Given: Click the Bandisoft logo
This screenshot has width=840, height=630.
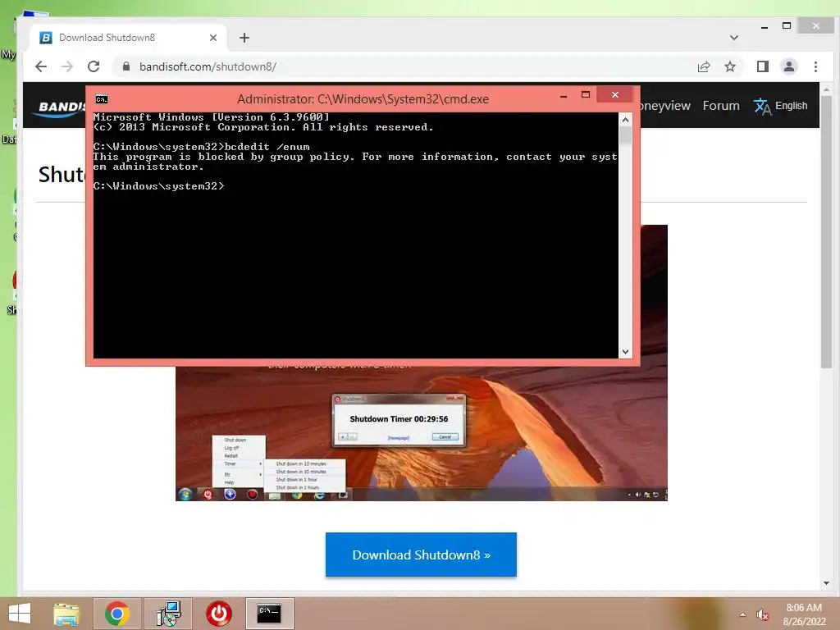Looking at the screenshot, I should [x=61, y=107].
